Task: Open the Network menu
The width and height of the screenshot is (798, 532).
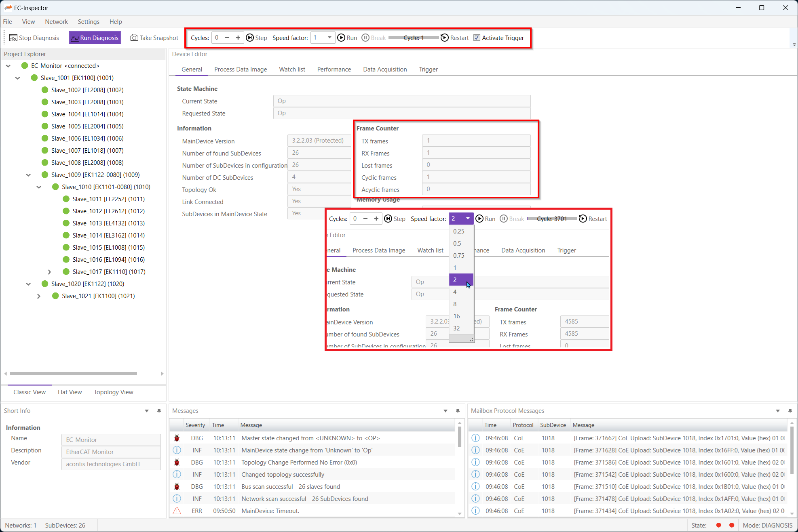Action: 56,21
